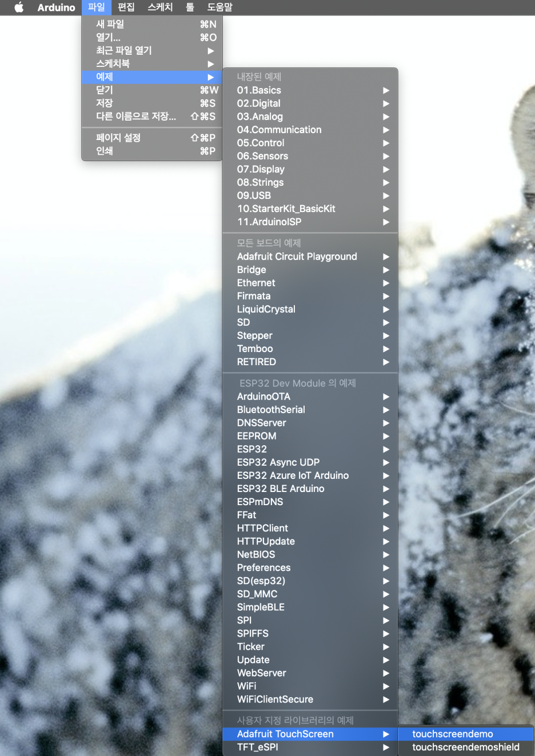Image resolution: width=535 pixels, height=756 pixels.
Task: Expand the 04.Communication examples
Action: click(310, 130)
